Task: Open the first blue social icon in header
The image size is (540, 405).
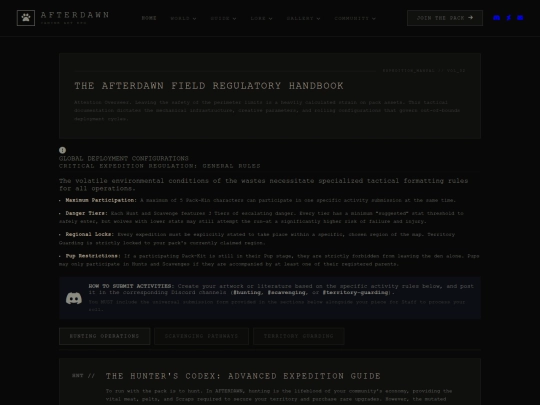Action: click(497, 18)
